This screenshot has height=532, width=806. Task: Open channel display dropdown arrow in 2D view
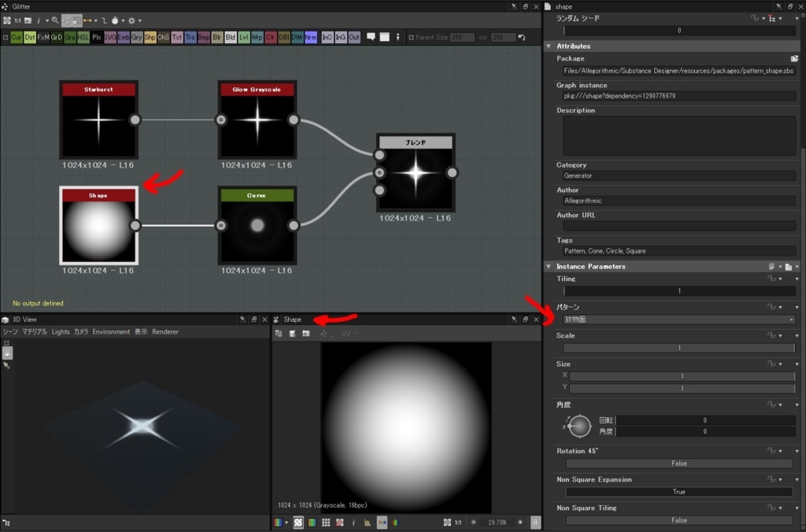(x=287, y=523)
